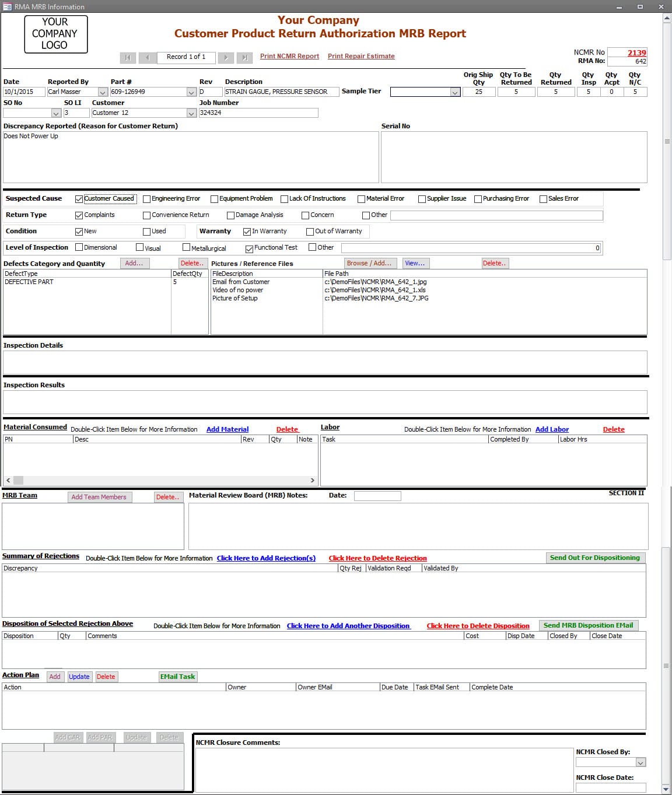Click the Material Consumed Delete link

[x=287, y=429]
